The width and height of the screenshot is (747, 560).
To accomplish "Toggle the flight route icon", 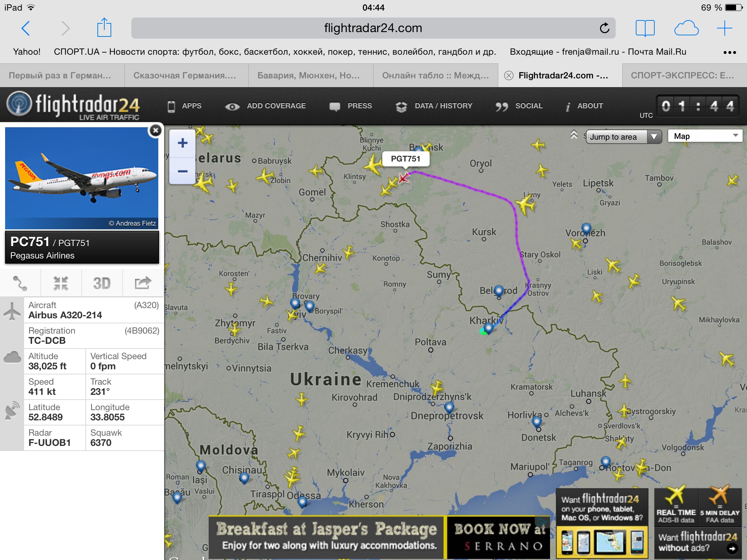I will coord(20,283).
